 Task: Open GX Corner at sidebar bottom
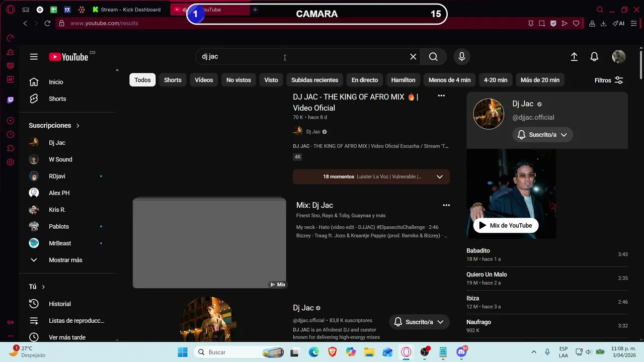10,322
